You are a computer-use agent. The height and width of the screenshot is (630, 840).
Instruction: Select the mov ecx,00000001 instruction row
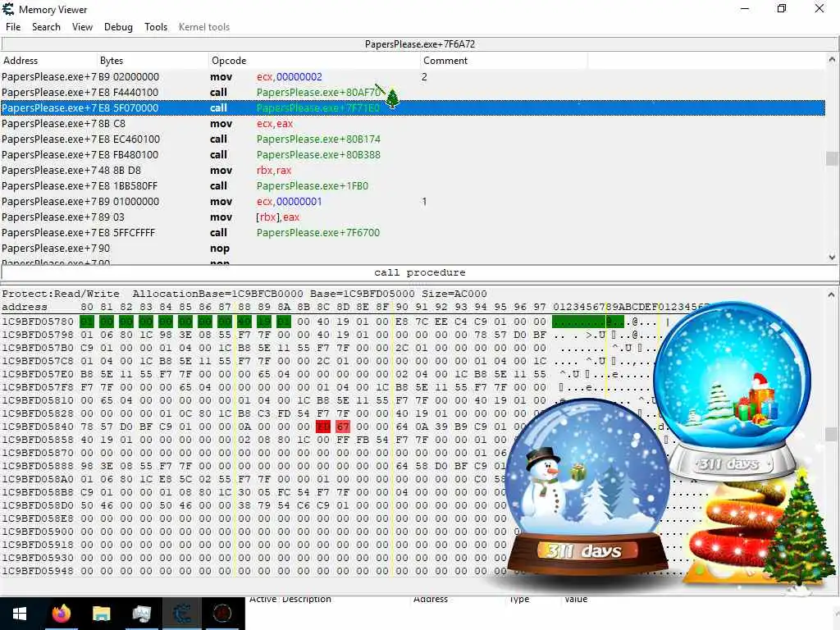pos(413,202)
